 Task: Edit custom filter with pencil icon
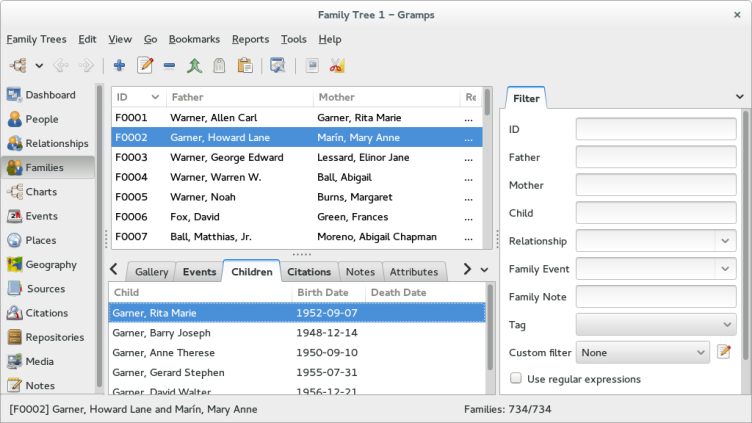pos(724,352)
